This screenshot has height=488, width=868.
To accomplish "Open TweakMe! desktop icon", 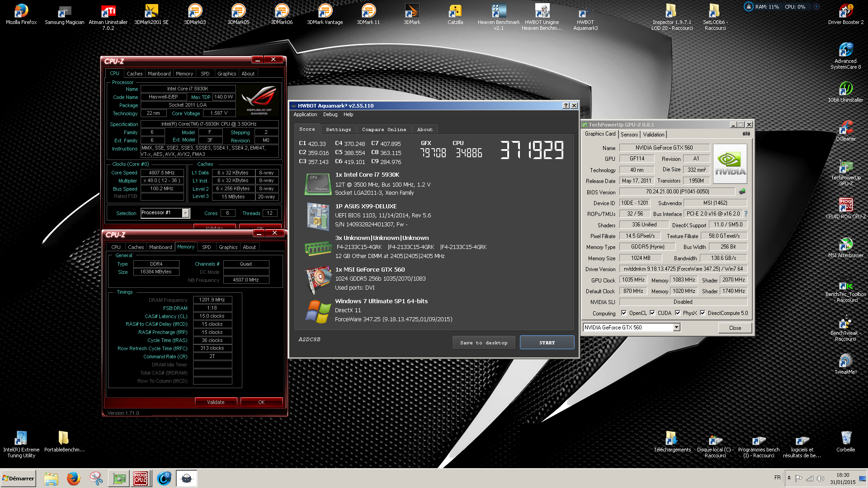I will (846, 364).
